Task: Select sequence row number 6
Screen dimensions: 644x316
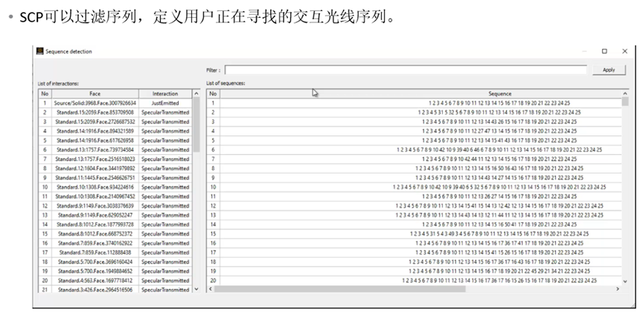Action: 414,150
